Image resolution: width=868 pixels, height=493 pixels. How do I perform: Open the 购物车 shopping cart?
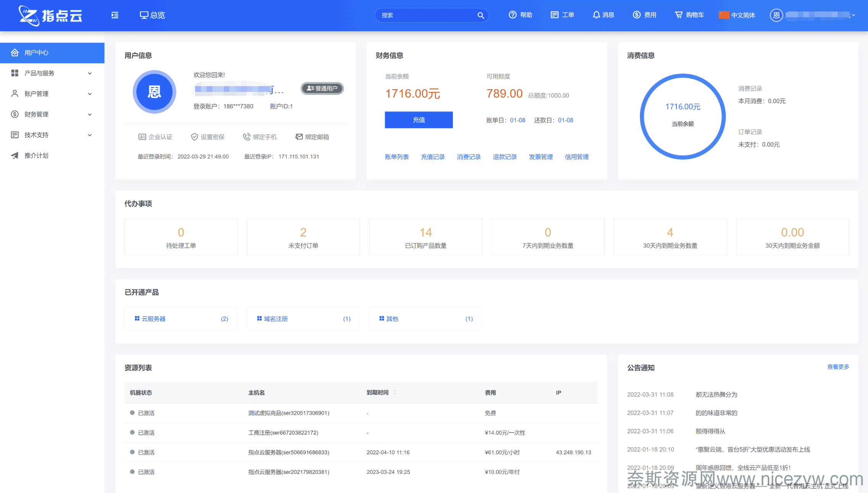point(689,15)
